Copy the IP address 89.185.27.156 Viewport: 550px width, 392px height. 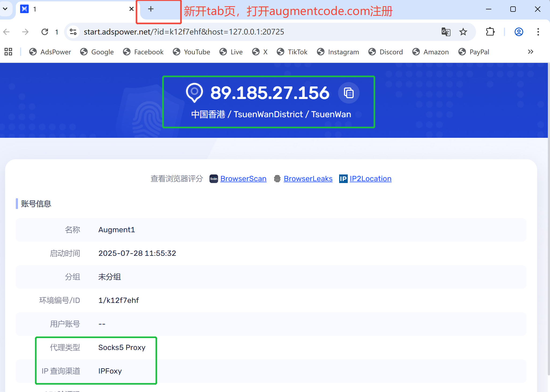point(349,93)
